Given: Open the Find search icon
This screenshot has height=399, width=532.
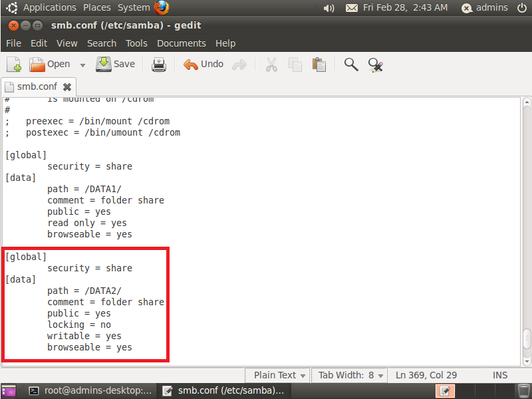Looking at the screenshot, I should pyautogui.click(x=350, y=64).
